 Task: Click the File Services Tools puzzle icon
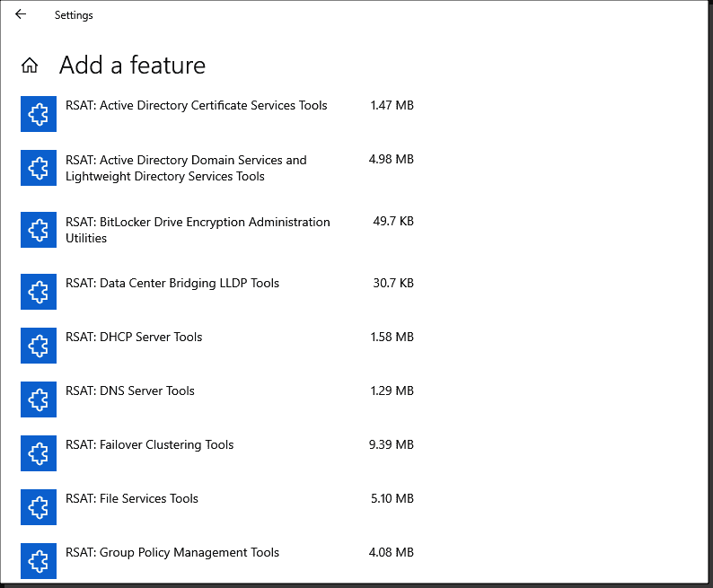[x=39, y=507]
